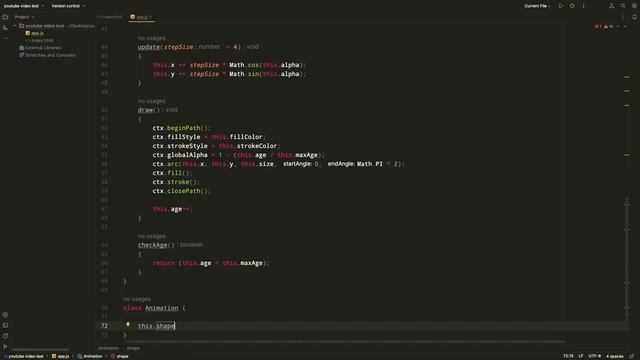The width and height of the screenshot is (640, 360).
Task: Click the red error indicator count
Action: 598,26
